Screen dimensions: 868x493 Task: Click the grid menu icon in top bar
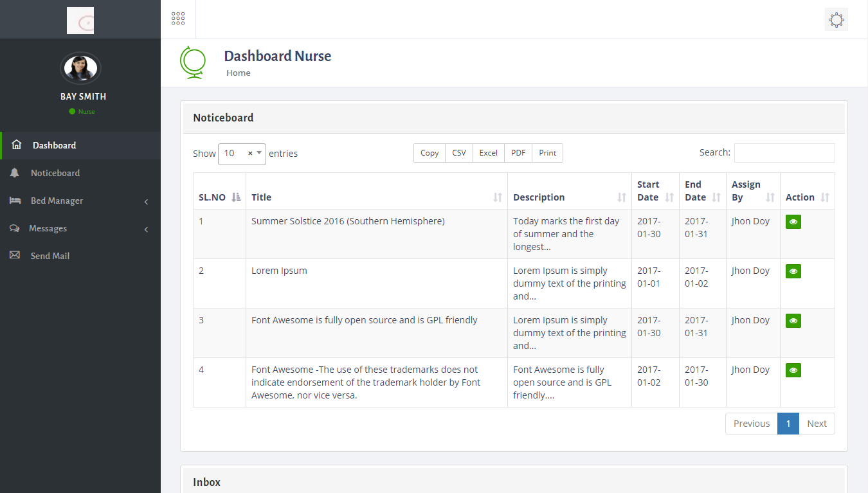[x=178, y=19]
